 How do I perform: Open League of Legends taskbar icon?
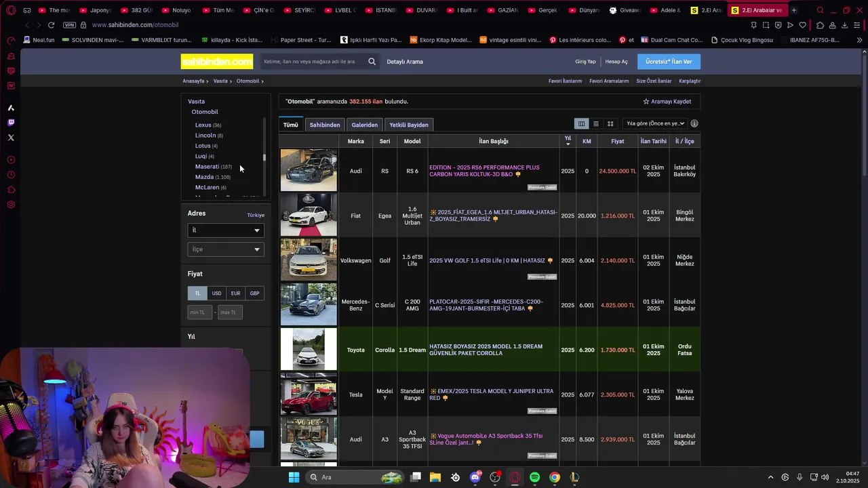pos(574,477)
